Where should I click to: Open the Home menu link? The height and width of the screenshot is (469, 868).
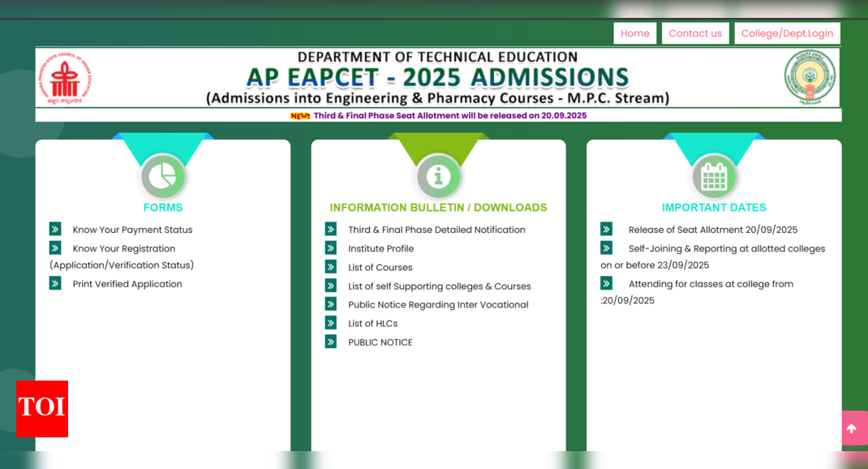(635, 33)
